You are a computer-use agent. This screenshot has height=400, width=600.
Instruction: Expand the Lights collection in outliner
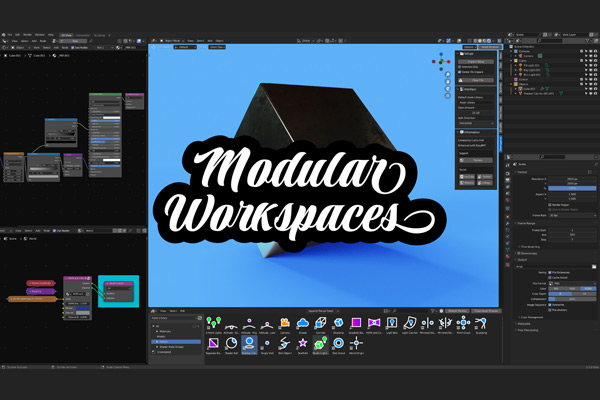(511, 60)
